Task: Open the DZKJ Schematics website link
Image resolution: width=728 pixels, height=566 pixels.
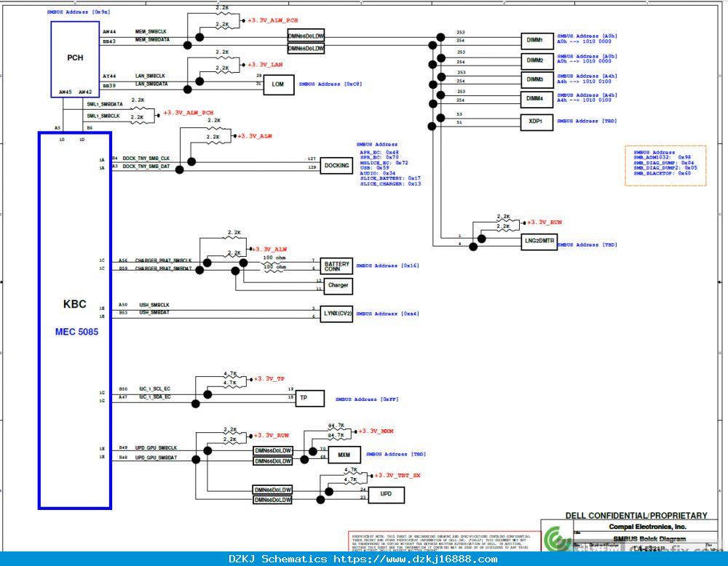Action: [x=416, y=559]
